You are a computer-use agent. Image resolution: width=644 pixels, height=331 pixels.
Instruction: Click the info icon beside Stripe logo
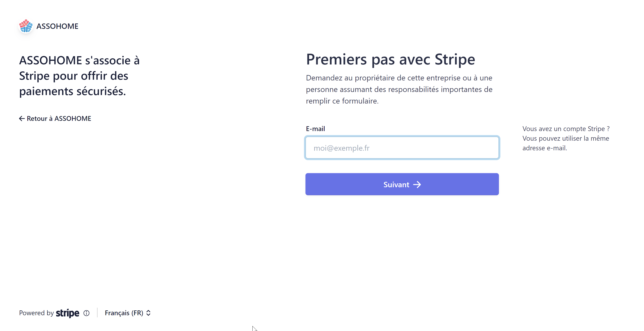[x=86, y=313]
